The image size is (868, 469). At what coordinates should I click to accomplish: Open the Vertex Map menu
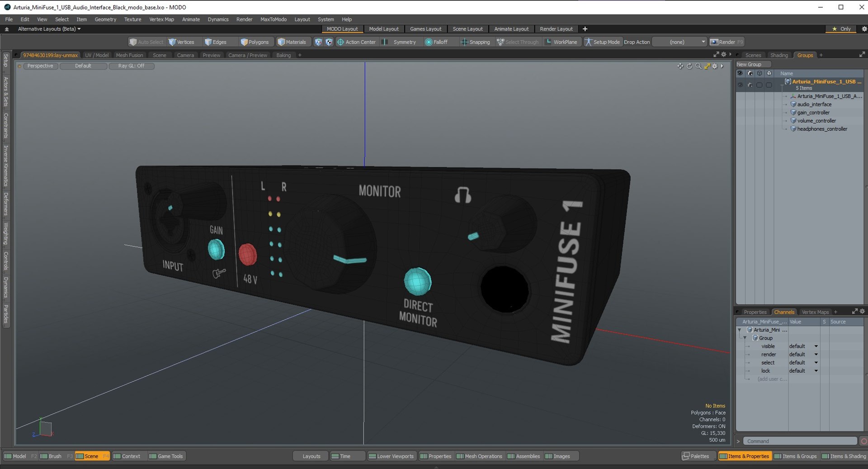coord(161,19)
